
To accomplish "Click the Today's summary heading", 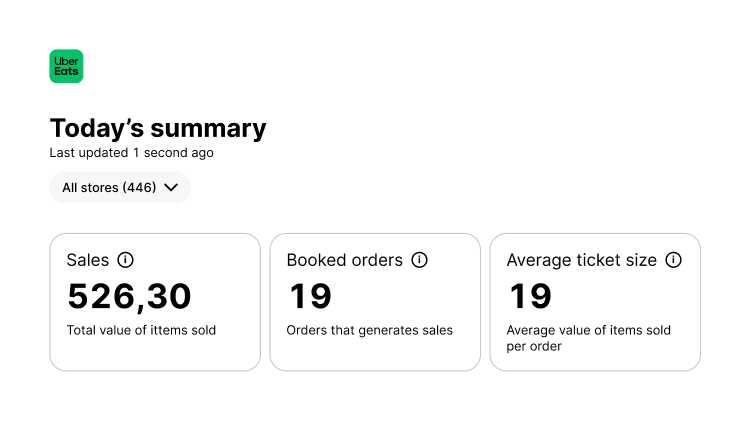I will (158, 129).
